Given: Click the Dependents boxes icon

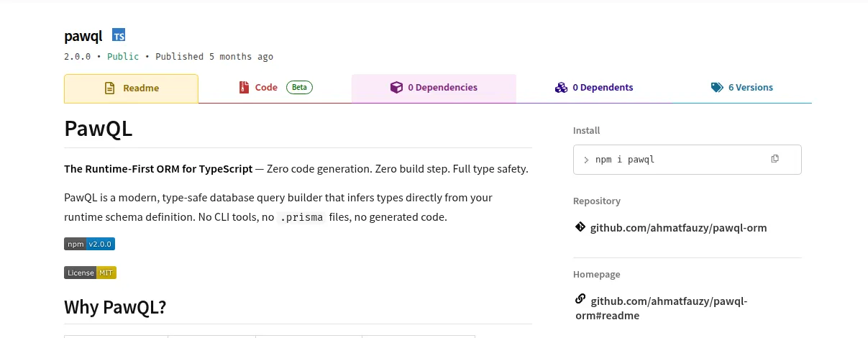Looking at the screenshot, I should pos(562,88).
